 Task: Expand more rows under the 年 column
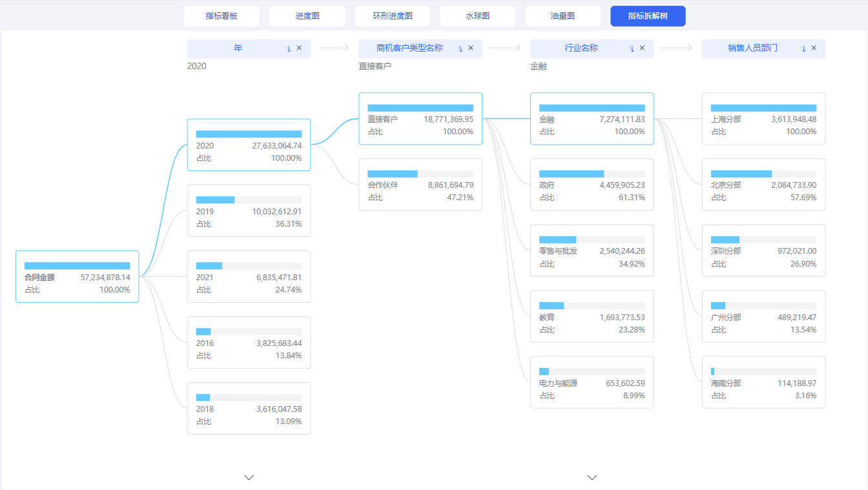(x=249, y=478)
